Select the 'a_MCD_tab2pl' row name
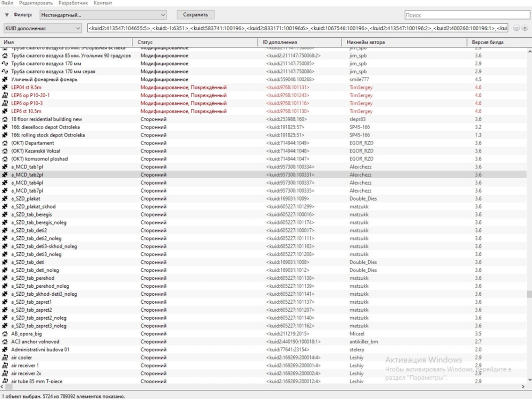 pyautogui.click(x=27, y=174)
